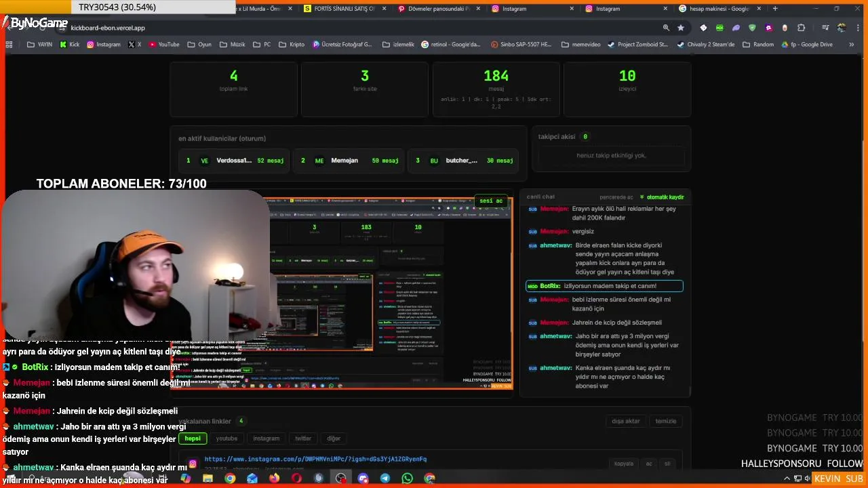The width and height of the screenshot is (868, 488).
Task: Open the extensions puzzle icon in Chrome toolbar
Action: click(x=801, y=28)
